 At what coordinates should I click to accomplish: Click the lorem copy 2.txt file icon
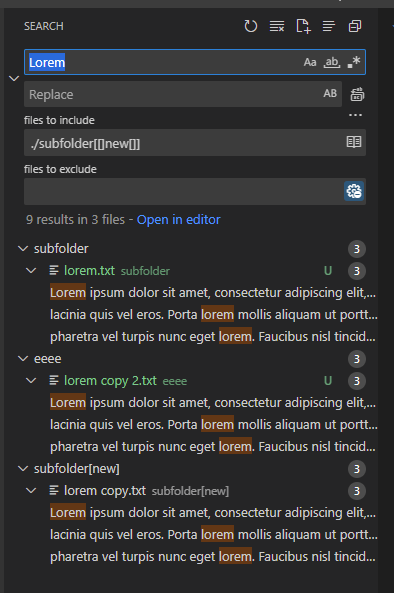[54, 380]
